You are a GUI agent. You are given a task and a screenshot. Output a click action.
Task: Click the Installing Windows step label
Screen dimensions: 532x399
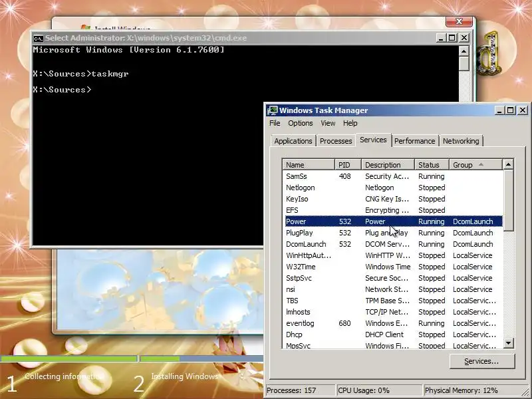pos(185,376)
